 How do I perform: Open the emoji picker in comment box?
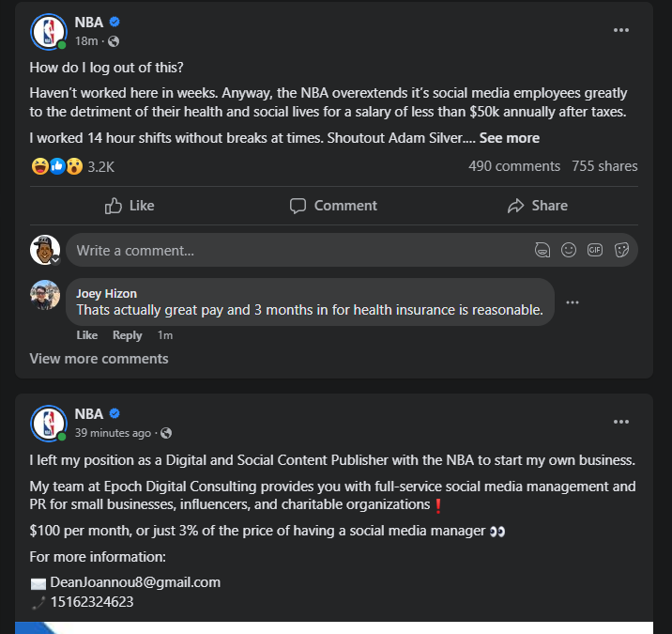568,250
